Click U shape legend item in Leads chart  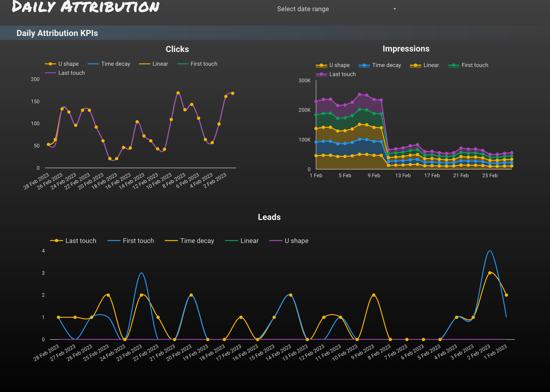(x=296, y=241)
